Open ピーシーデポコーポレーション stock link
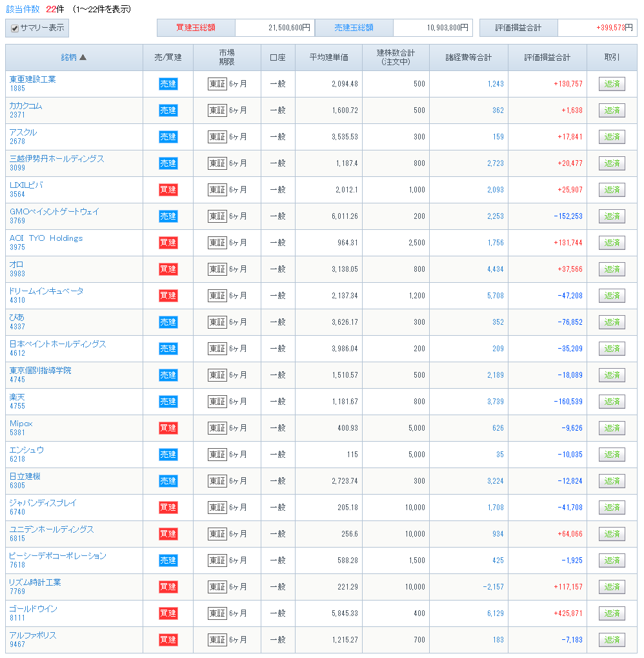Viewport: 644px width, 658px height. (58, 555)
